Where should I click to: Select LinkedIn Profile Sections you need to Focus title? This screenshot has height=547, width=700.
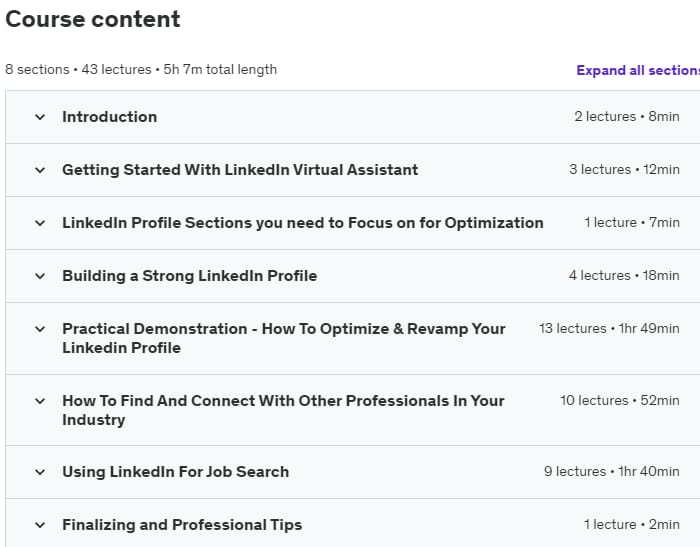coord(302,223)
